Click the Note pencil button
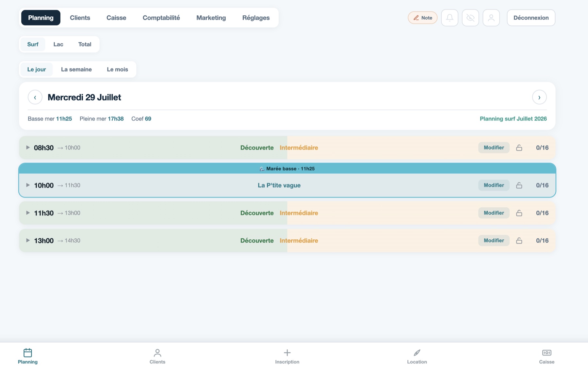Screen dimensions: 588x367 [x=423, y=18]
